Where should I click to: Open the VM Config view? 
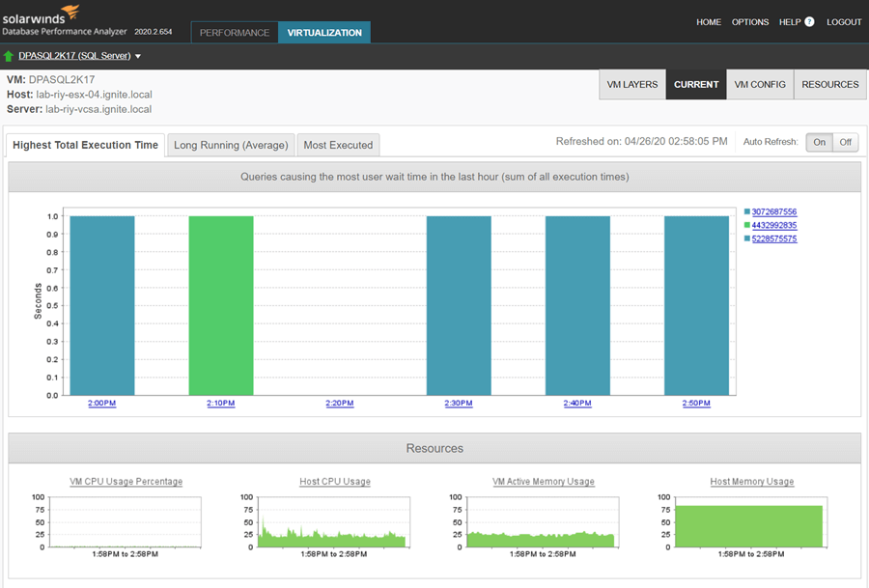click(760, 84)
